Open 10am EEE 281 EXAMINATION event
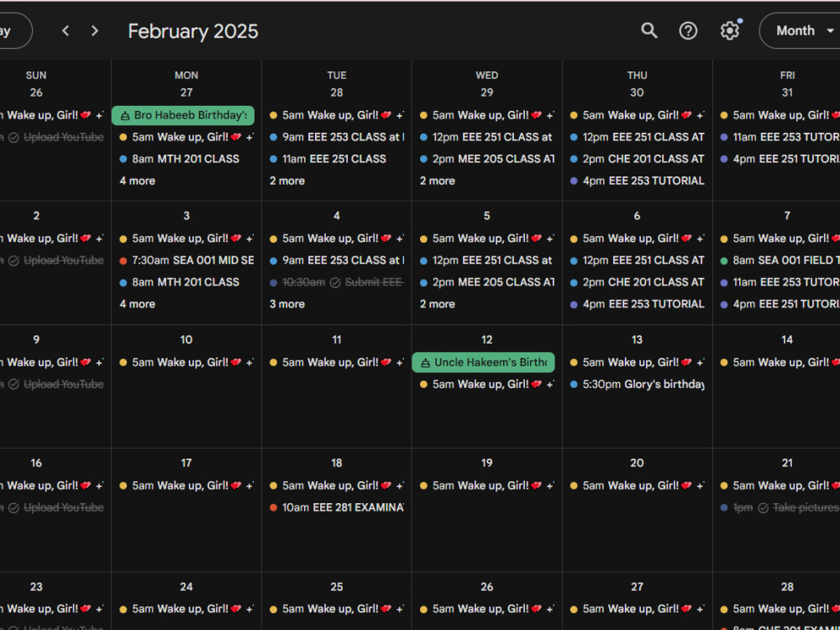 335,507
